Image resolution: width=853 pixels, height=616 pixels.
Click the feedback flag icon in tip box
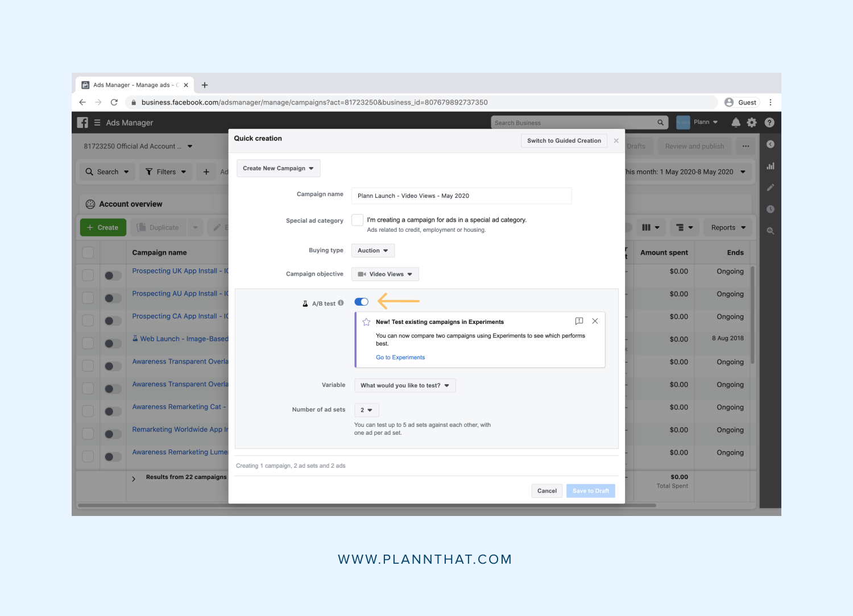click(x=579, y=321)
